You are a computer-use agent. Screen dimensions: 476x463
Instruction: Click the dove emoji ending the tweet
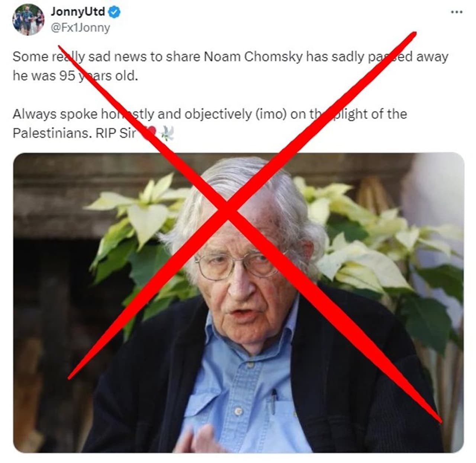click(167, 133)
